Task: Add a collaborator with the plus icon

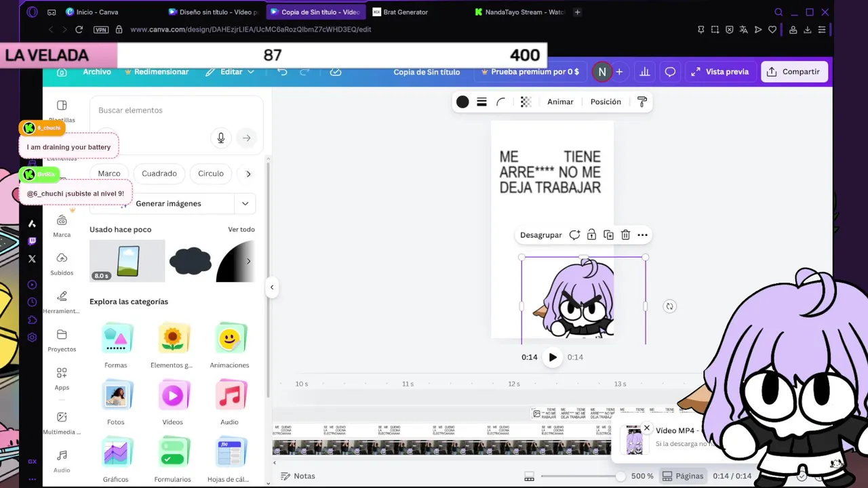Action: click(x=619, y=72)
